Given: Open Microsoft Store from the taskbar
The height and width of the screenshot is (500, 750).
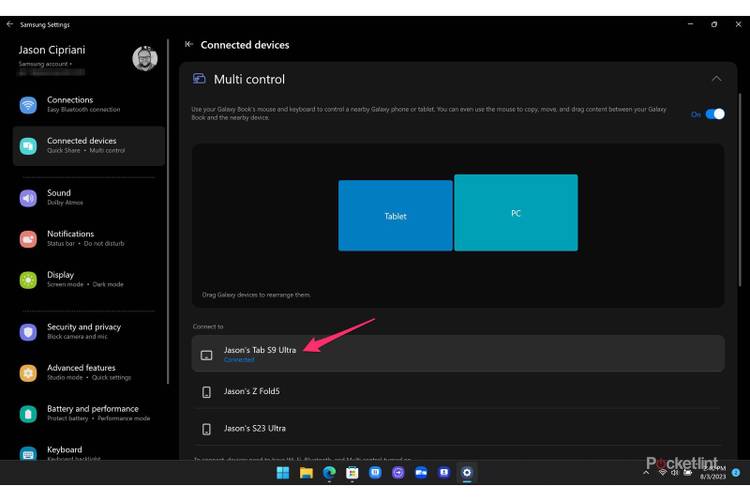Looking at the screenshot, I should pyautogui.click(x=352, y=473).
